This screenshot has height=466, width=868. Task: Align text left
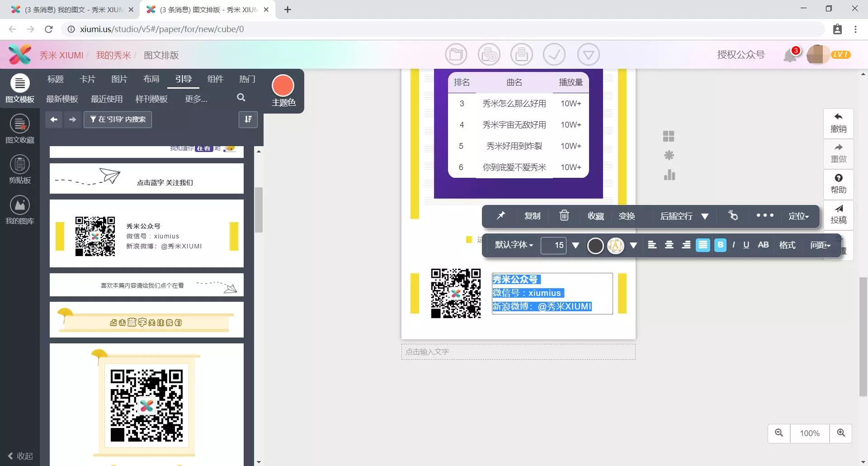click(x=652, y=245)
